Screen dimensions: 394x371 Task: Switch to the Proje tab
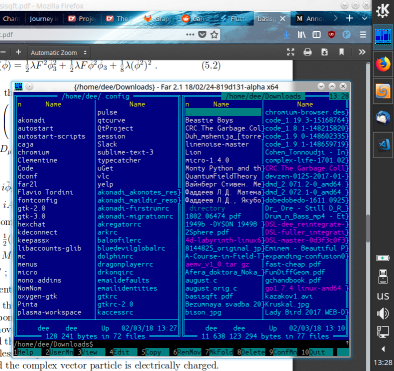pos(81,19)
